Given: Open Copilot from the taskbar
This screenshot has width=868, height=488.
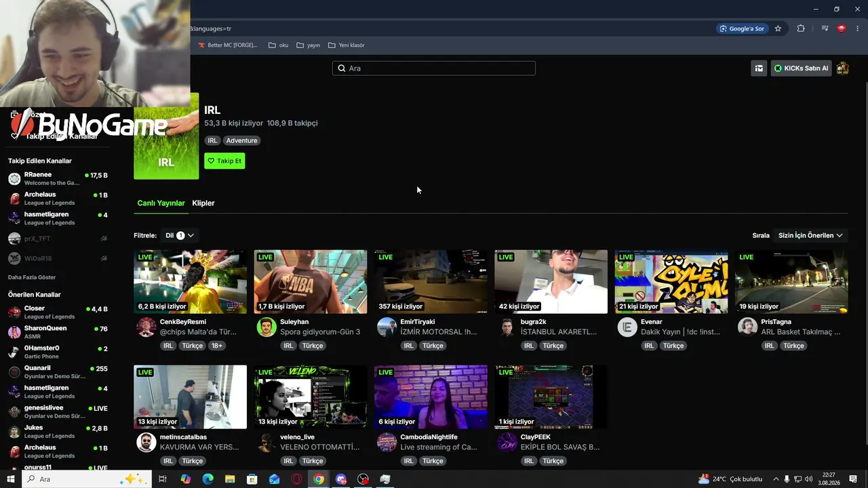Looking at the screenshot, I should click(185, 479).
